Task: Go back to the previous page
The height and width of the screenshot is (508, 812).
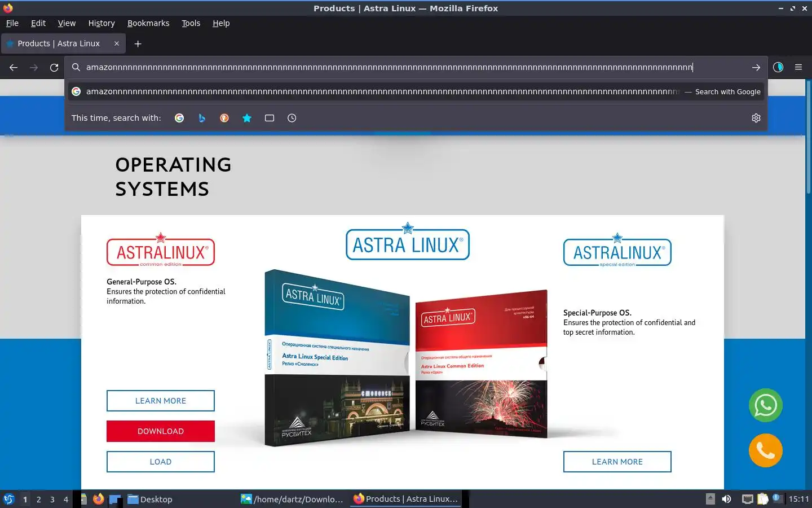Action: pos(14,68)
